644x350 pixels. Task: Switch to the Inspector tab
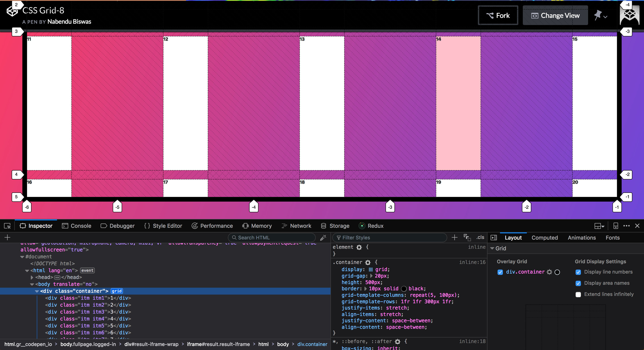[x=36, y=226]
